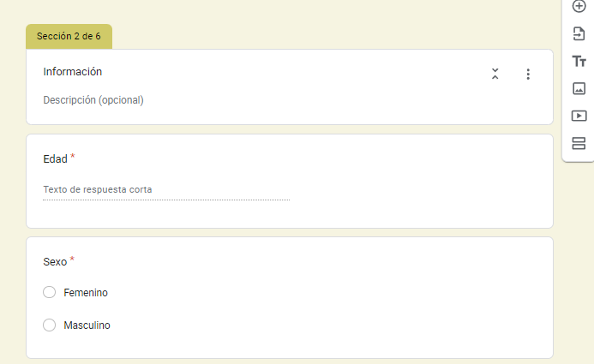Click the Sexo question title

[x=55, y=261]
